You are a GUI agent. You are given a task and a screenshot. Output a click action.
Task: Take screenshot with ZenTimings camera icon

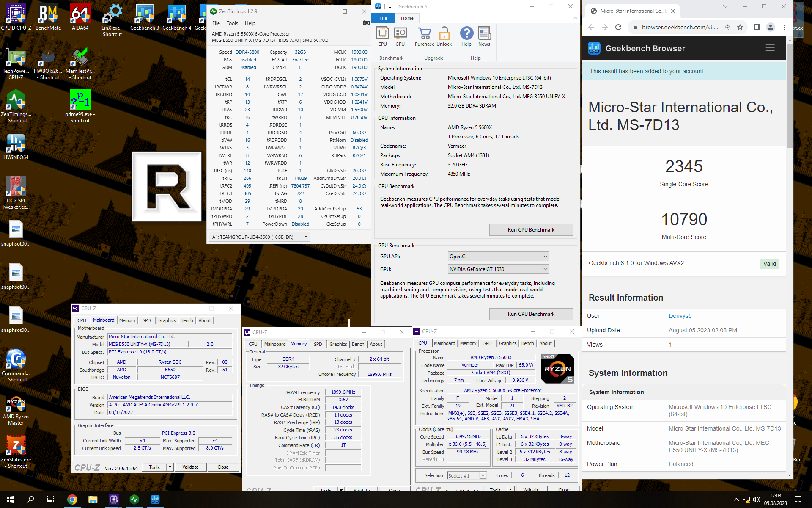tap(366, 23)
